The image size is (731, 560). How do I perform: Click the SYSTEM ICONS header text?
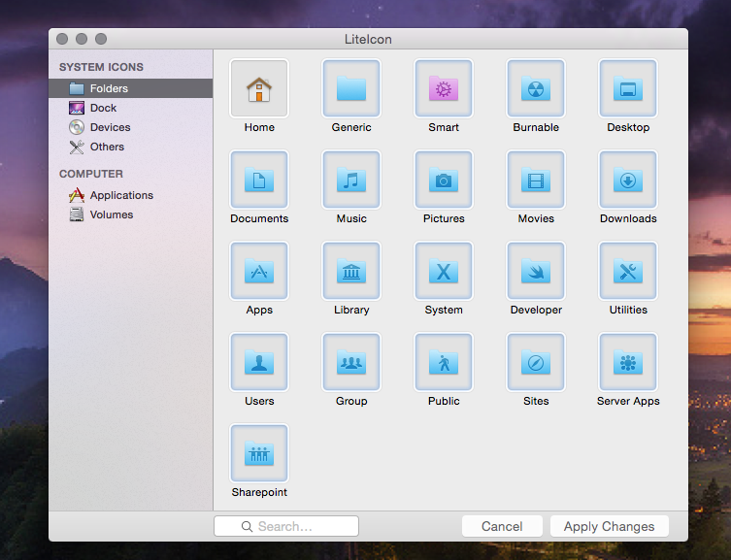coord(101,67)
